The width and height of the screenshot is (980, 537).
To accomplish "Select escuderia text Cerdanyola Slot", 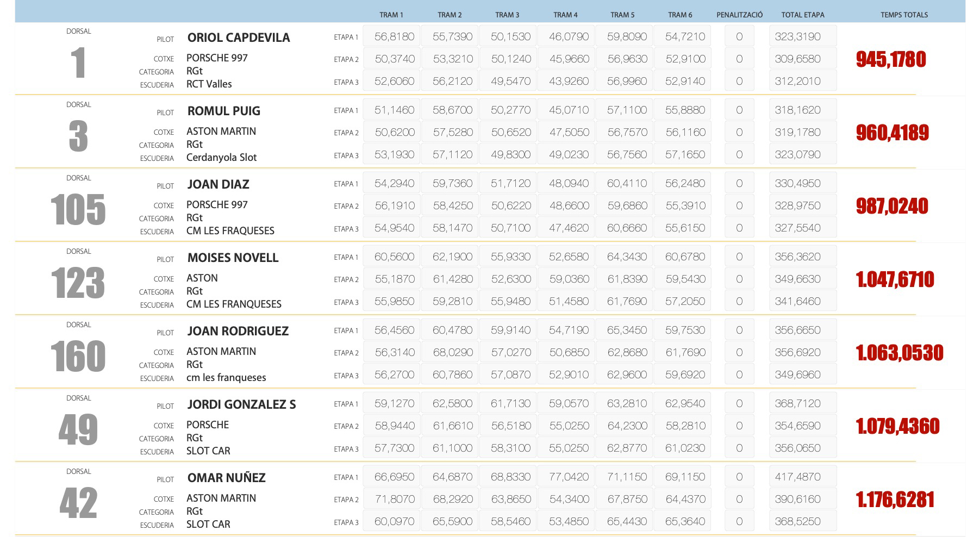I will click(x=221, y=157).
